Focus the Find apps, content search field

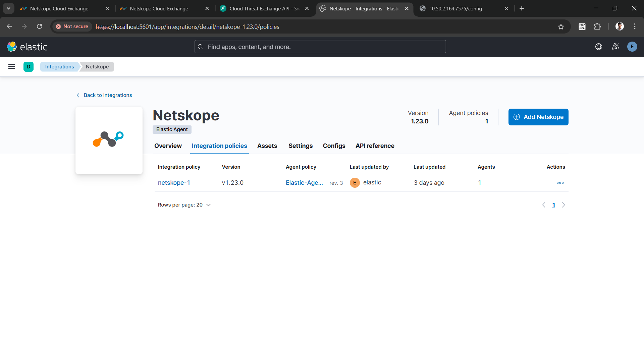coord(320,47)
